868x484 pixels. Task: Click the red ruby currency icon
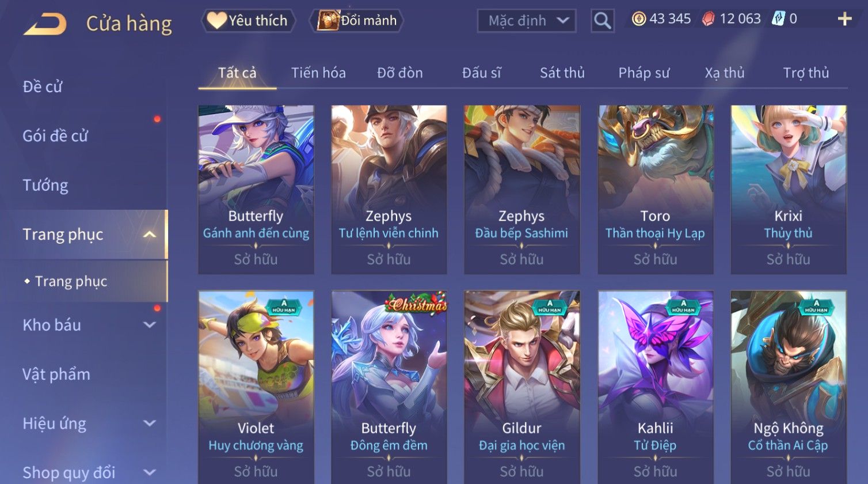[x=709, y=19]
